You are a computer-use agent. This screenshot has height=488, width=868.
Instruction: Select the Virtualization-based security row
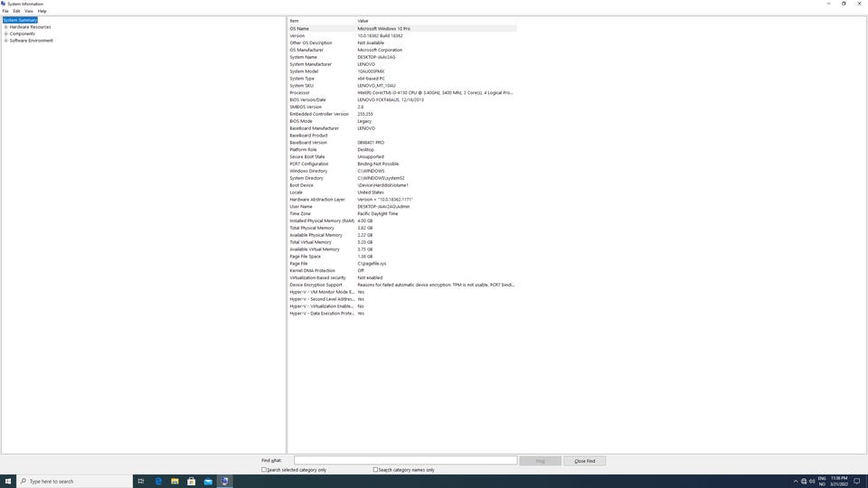click(x=402, y=277)
